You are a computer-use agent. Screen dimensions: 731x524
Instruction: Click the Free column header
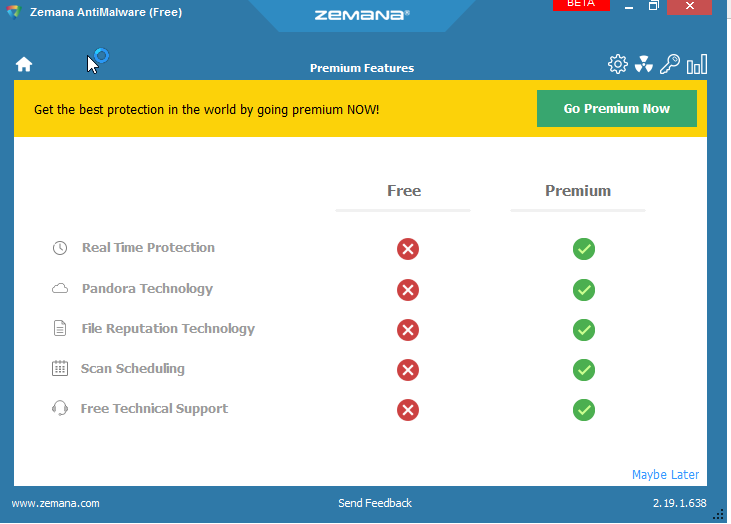(404, 191)
